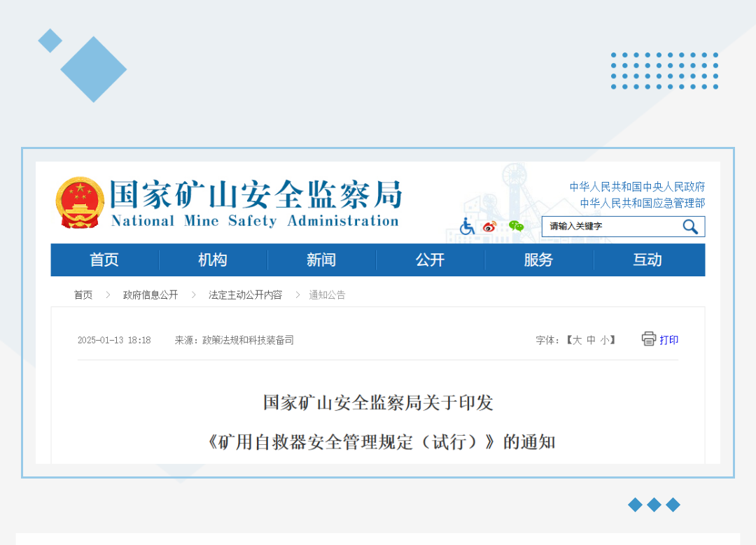Click the 打印 print link
This screenshot has height=545, width=756.
pyautogui.click(x=668, y=340)
